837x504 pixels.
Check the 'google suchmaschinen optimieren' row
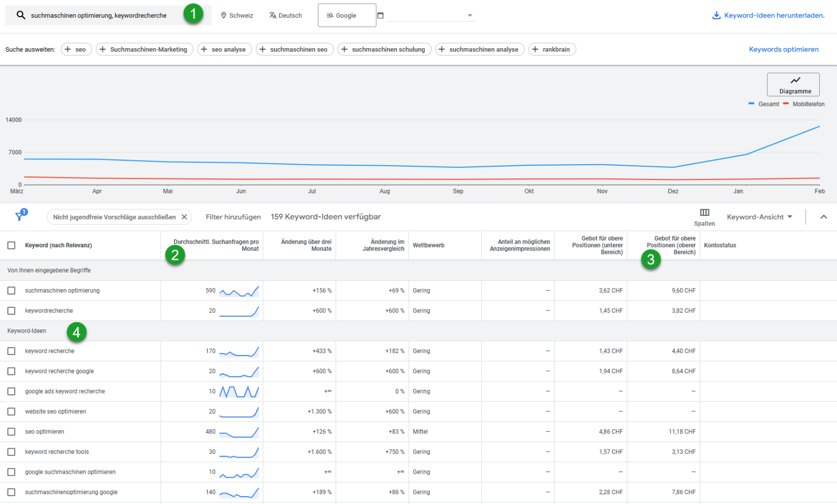(x=12, y=472)
